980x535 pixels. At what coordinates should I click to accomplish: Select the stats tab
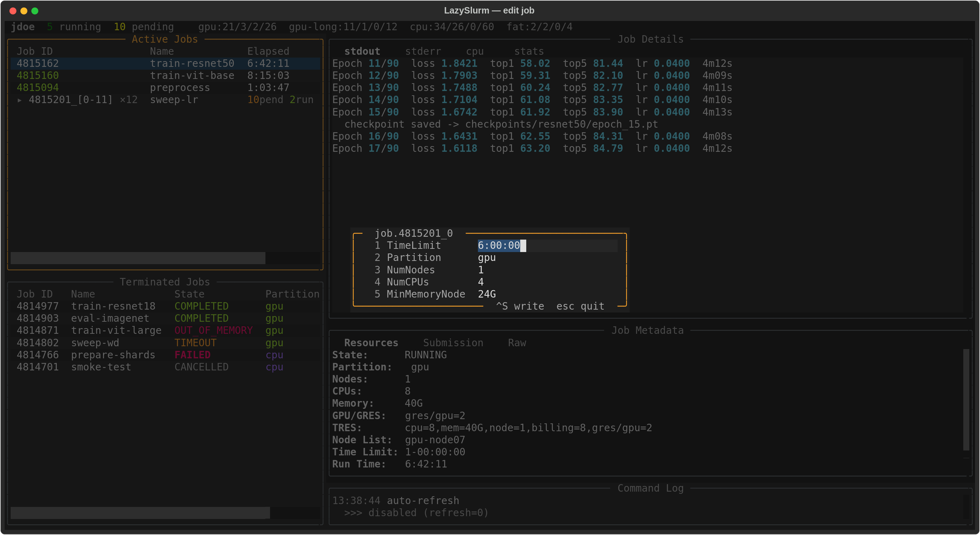[x=529, y=52]
